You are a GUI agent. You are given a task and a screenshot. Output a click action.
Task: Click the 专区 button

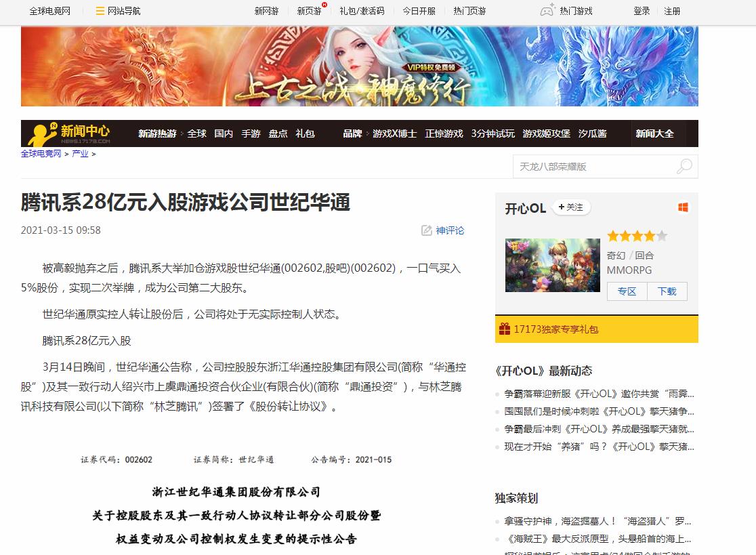[x=627, y=291]
